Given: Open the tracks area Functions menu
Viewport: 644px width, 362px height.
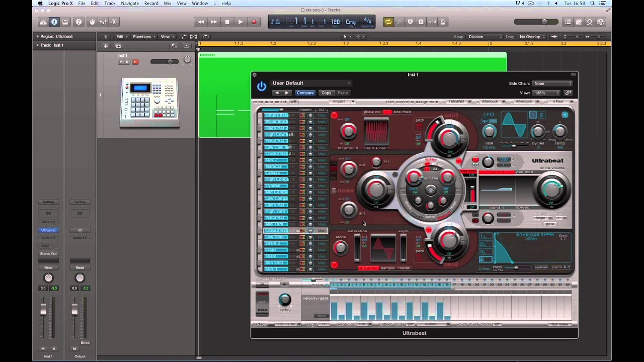Looking at the screenshot, I should click(143, 37).
